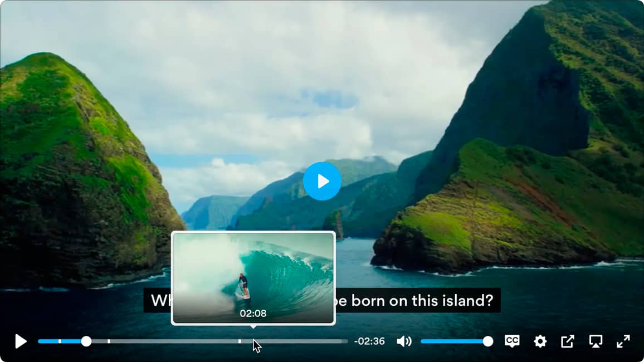Click the surfer thumbnail preview
Image resolution: width=644 pixels, height=362 pixels.
[253, 278]
